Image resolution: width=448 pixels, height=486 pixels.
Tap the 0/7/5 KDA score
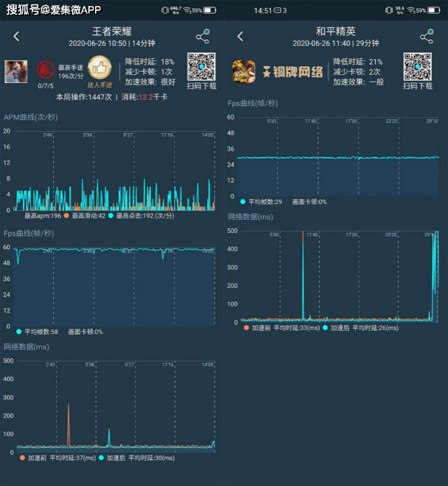pos(46,86)
